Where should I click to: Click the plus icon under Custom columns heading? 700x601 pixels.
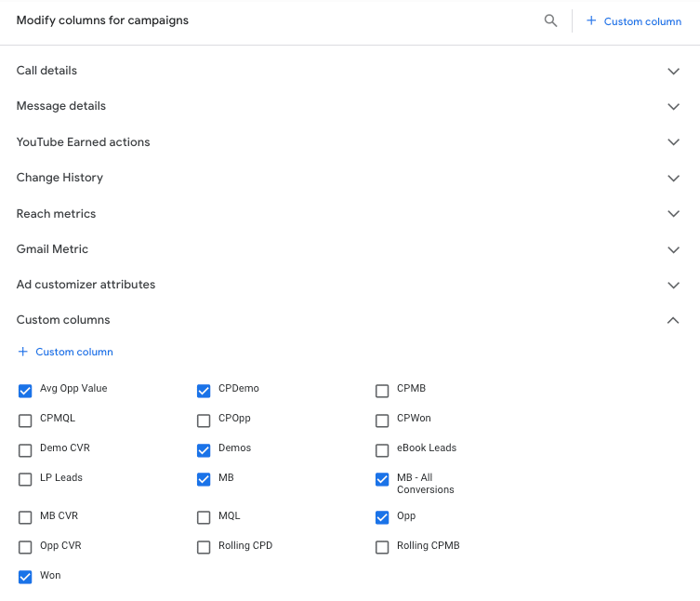[x=23, y=352]
